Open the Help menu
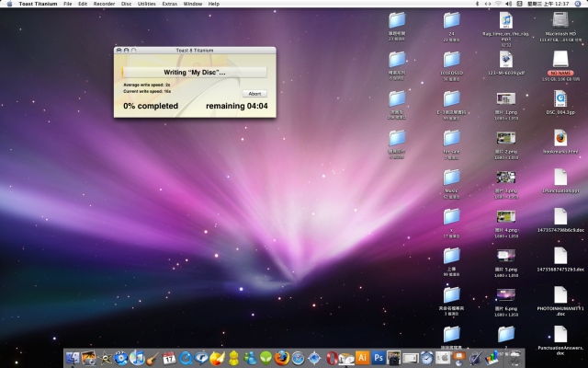The width and height of the screenshot is (588, 368). pyautogui.click(x=214, y=4)
